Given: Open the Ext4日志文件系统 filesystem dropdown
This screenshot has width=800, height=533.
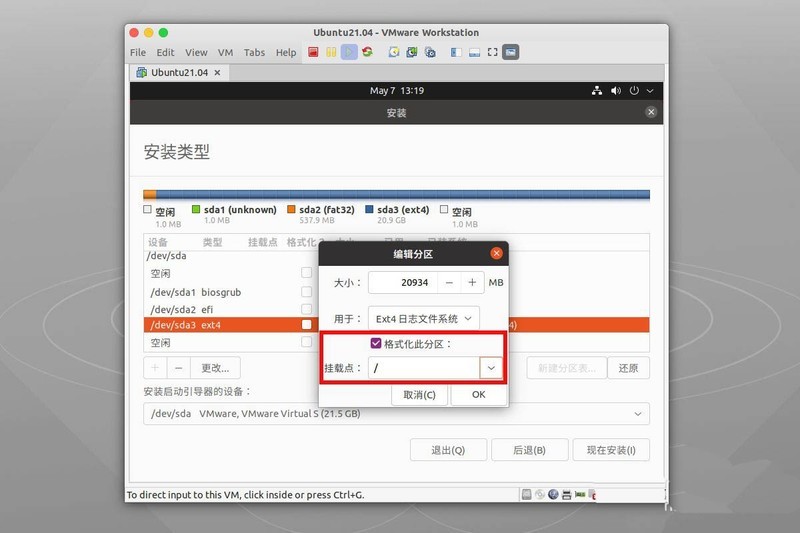Looking at the screenshot, I should tap(423, 318).
